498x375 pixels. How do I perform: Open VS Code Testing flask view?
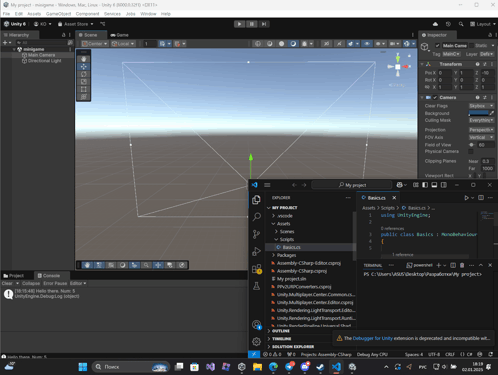click(256, 286)
